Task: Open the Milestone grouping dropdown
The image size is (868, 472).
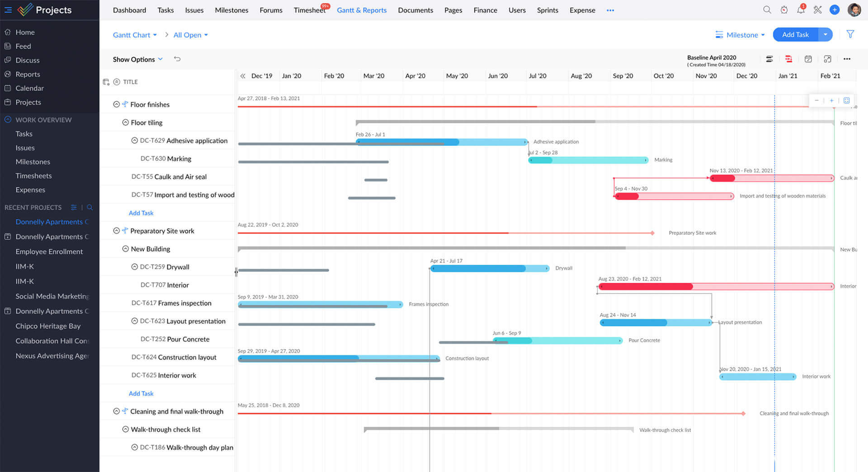Action: pos(740,35)
